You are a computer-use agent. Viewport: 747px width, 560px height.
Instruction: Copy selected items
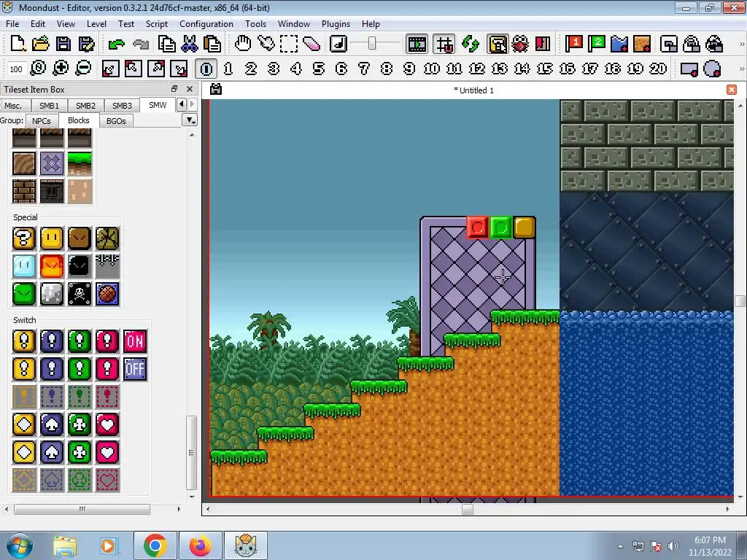[167, 44]
